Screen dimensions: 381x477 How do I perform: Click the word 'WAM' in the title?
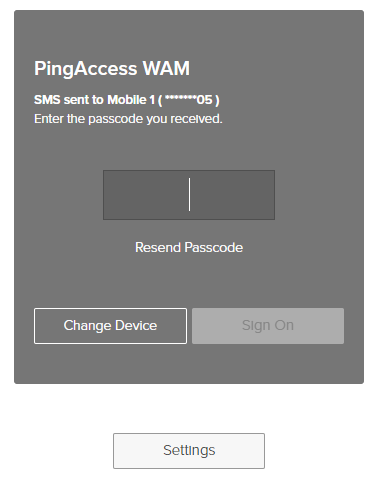(x=166, y=68)
